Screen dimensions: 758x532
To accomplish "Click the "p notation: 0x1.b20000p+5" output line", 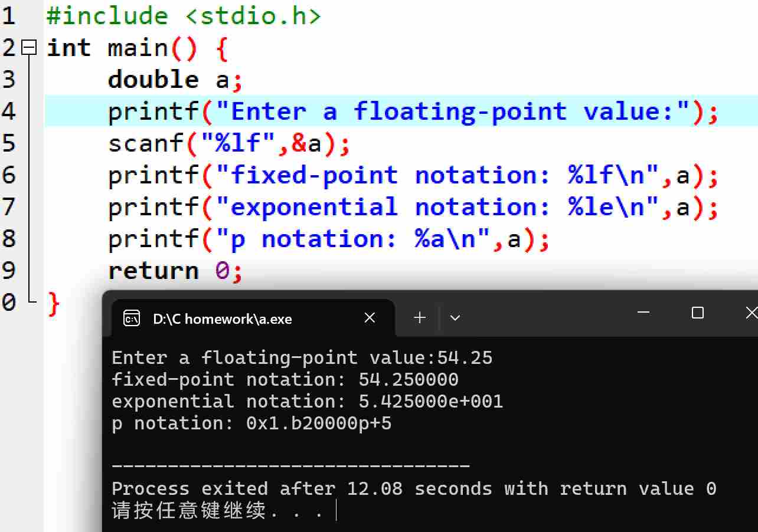I will [251, 423].
